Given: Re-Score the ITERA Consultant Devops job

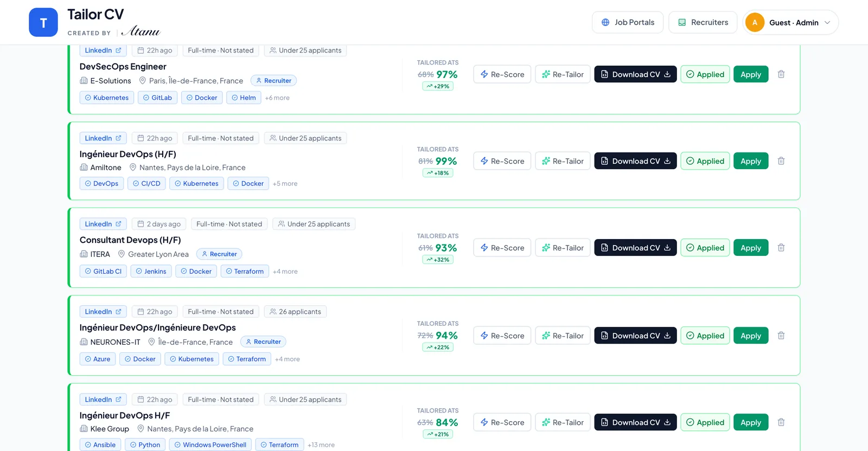Looking at the screenshot, I should tap(502, 248).
